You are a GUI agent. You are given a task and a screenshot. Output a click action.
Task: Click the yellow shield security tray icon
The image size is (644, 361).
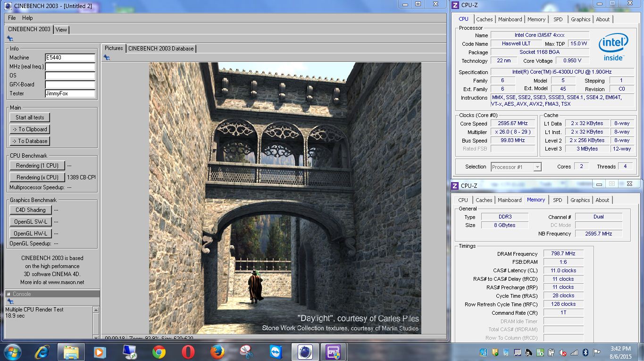point(495,352)
